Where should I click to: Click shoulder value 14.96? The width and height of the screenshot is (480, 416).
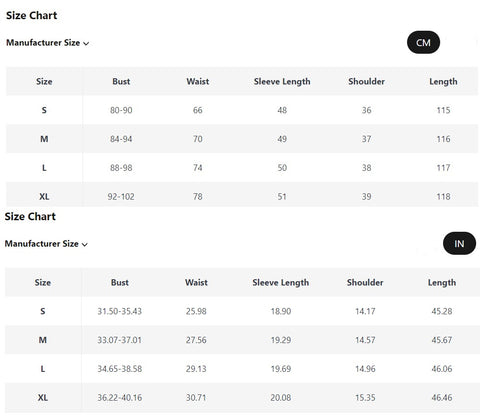click(x=365, y=369)
